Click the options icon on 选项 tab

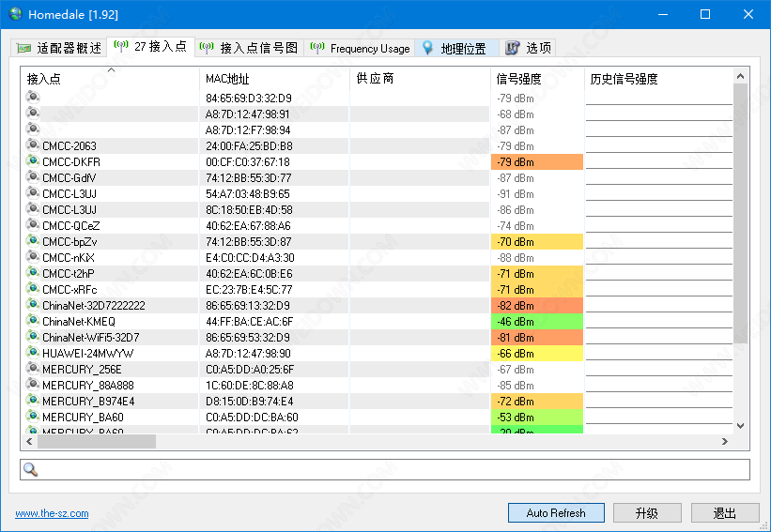click(513, 48)
